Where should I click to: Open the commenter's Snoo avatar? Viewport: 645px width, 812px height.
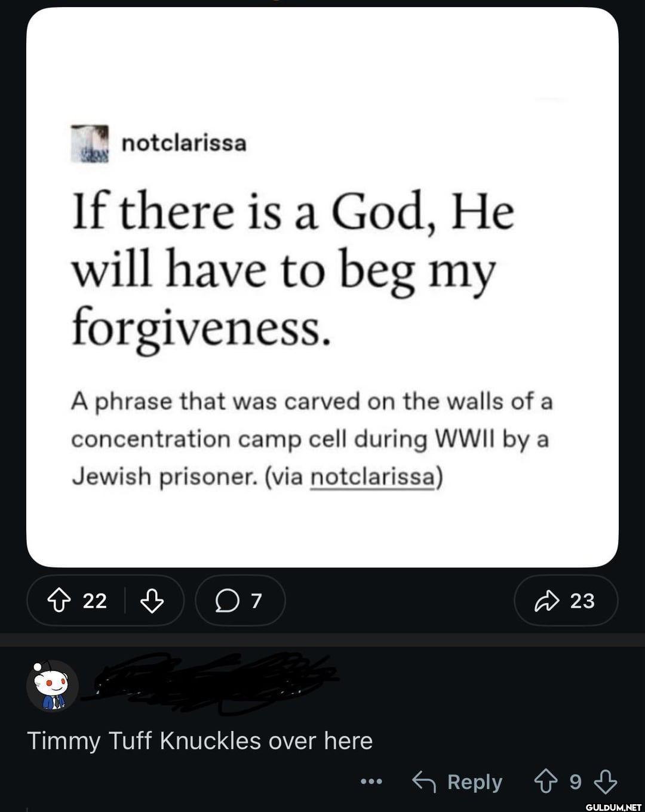click(x=53, y=685)
